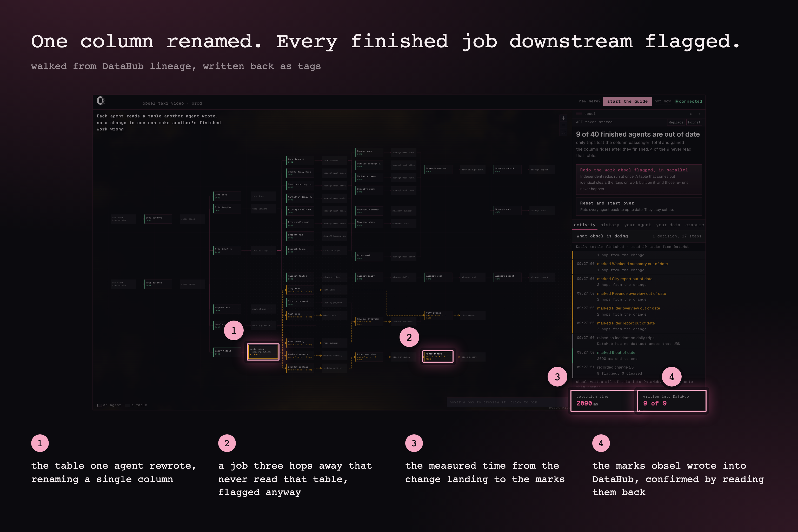Select the City week out-of-date node

[x=300, y=290]
